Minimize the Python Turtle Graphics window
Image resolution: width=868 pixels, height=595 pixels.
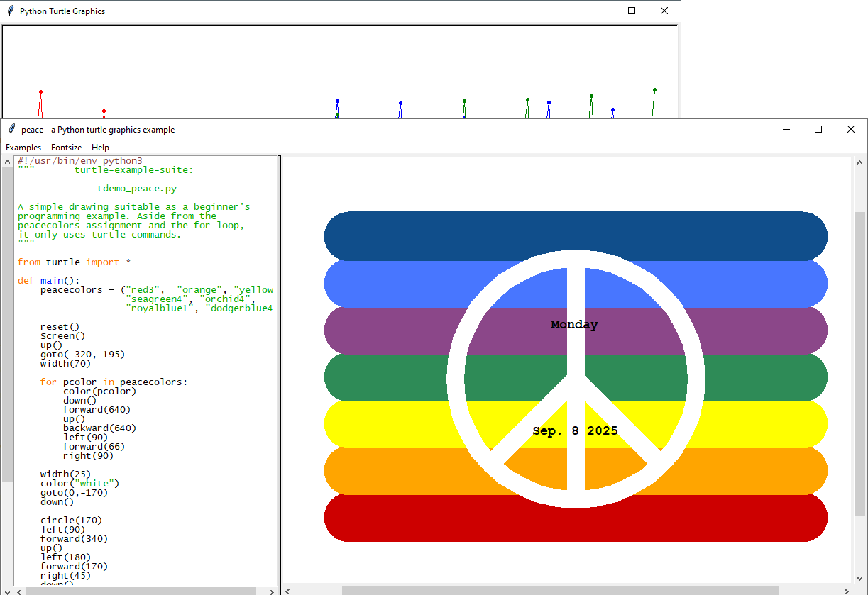click(x=599, y=11)
